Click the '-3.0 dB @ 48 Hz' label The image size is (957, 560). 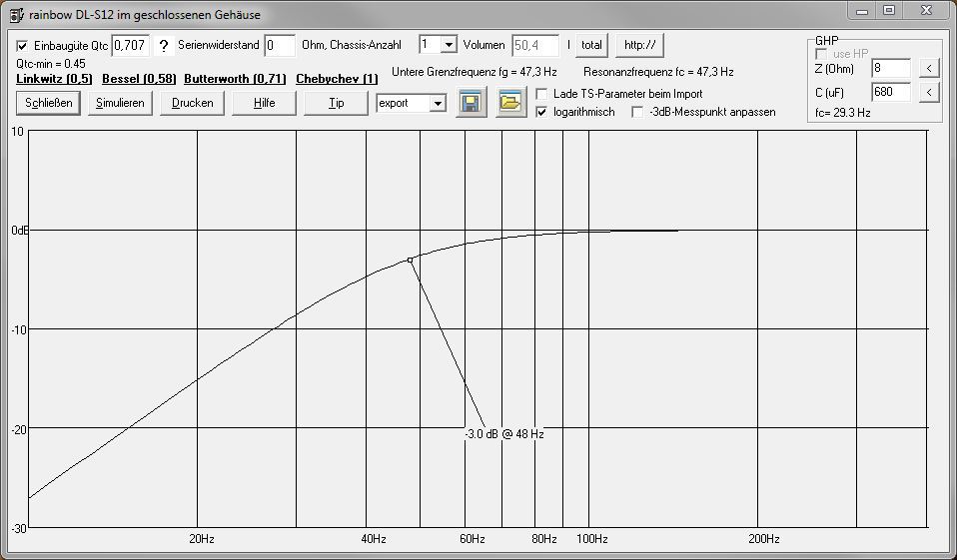coord(504,434)
